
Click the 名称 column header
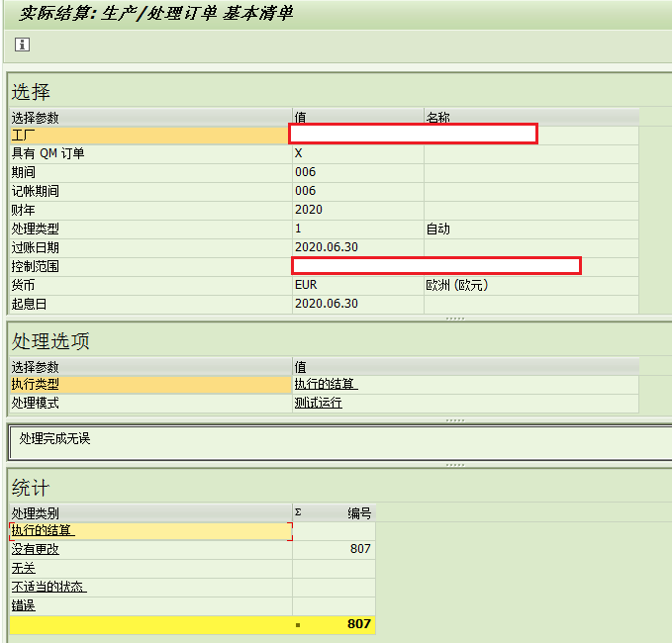coord(437,118)
